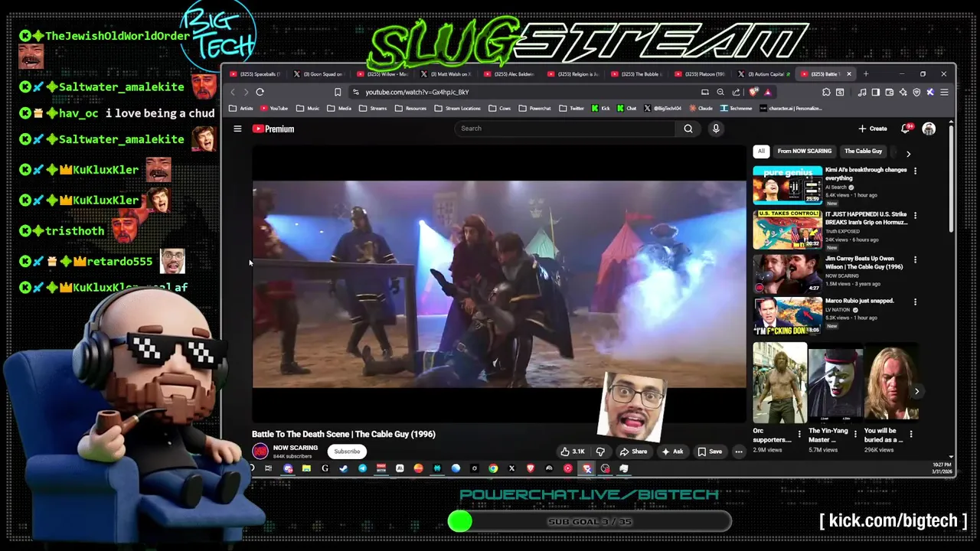Open the Kick bookmark
This screenshot has width=980, height=551.
tap(600, 109)
